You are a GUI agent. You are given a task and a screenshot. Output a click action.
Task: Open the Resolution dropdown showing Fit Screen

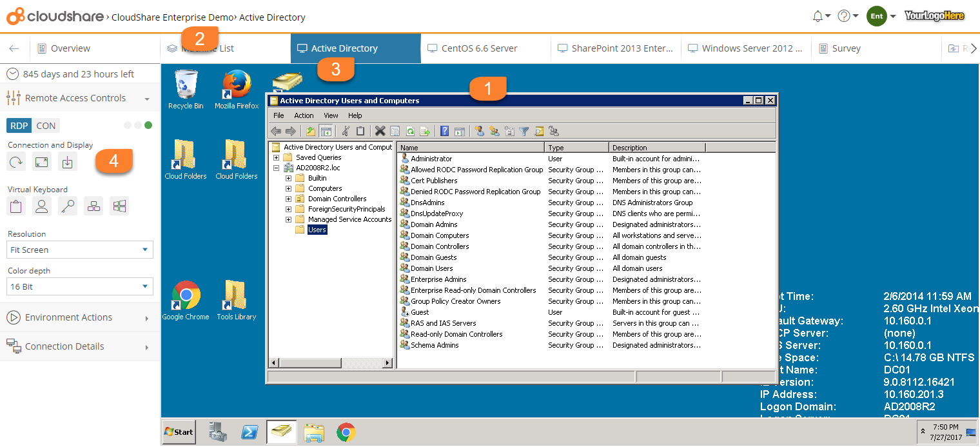point(81,250)
